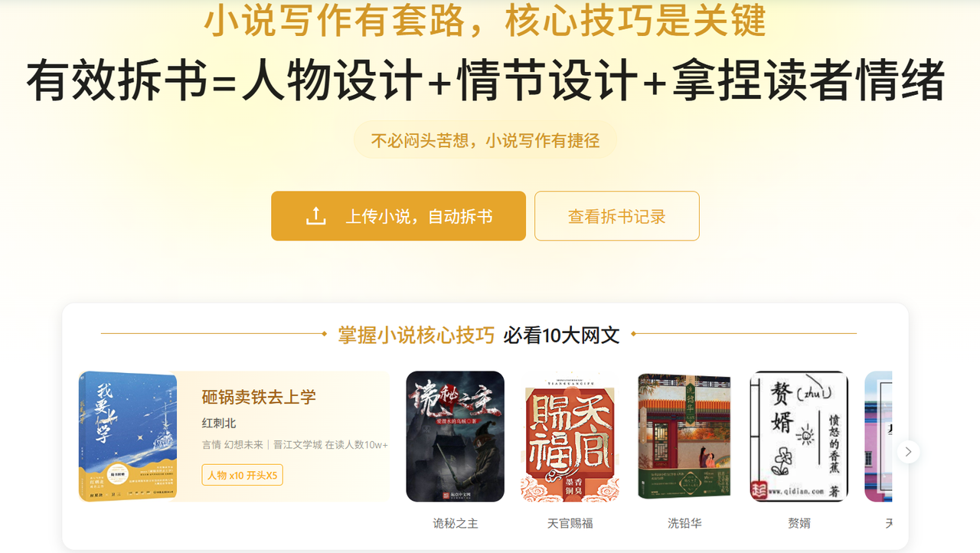Click the 诡秘之主 title label
This screenshot has height=553, width=980.
pyautogui.click(x=455, y=523)
